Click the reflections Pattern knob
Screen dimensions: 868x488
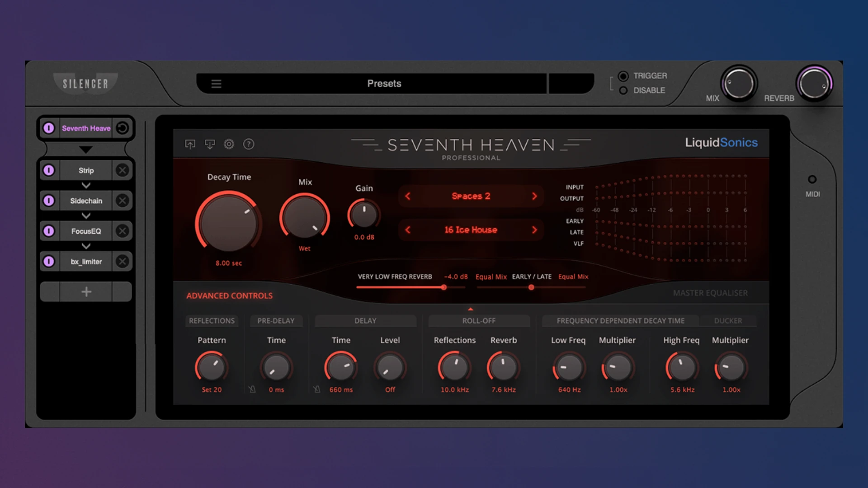tap(212, 367)
